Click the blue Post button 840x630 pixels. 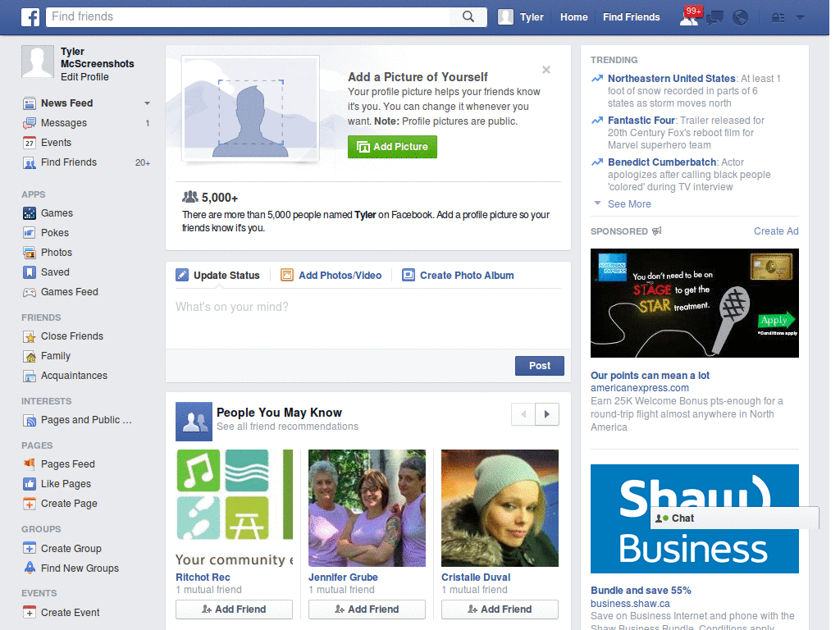coord(540,365)
